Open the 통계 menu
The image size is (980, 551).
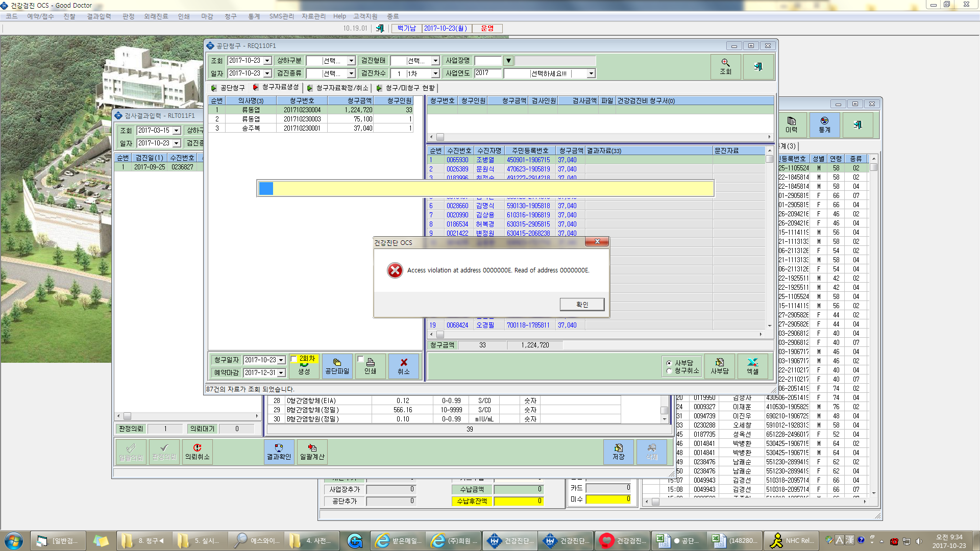click(x=254, y=16)
